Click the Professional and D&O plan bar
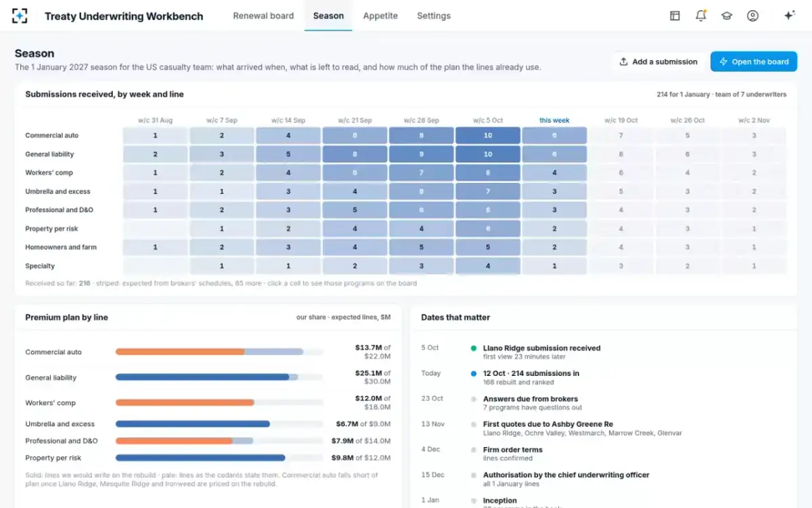The height and width of the screenshot is (508, 812). point(219,441)
